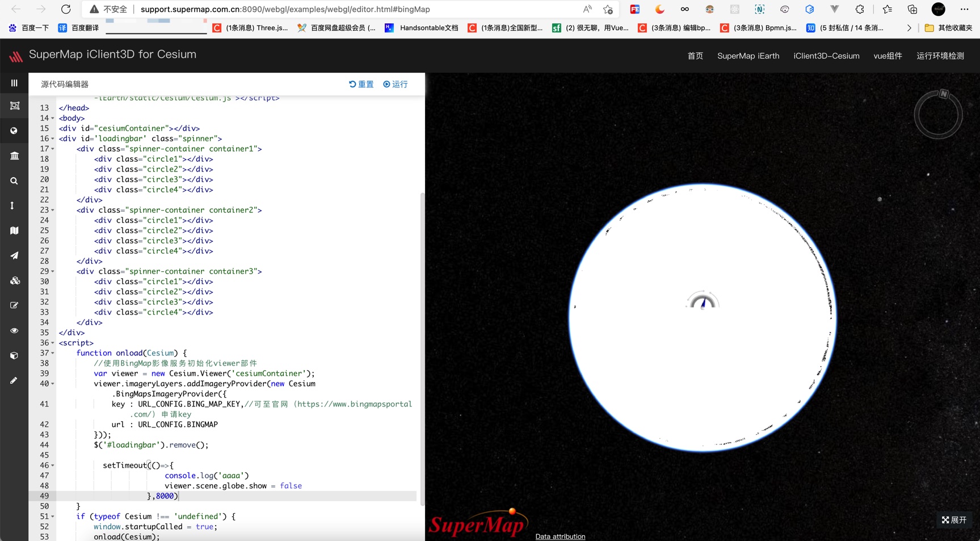Click the 重置 reset button
This screenshot has width=980, height=541.
pyautogui.click(x=361, y=84)
